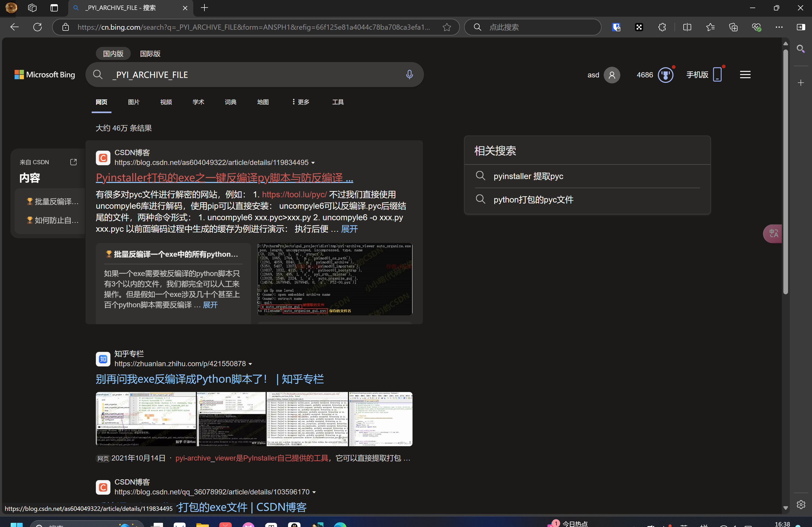Click the translate floating icon

pos(772,234)
